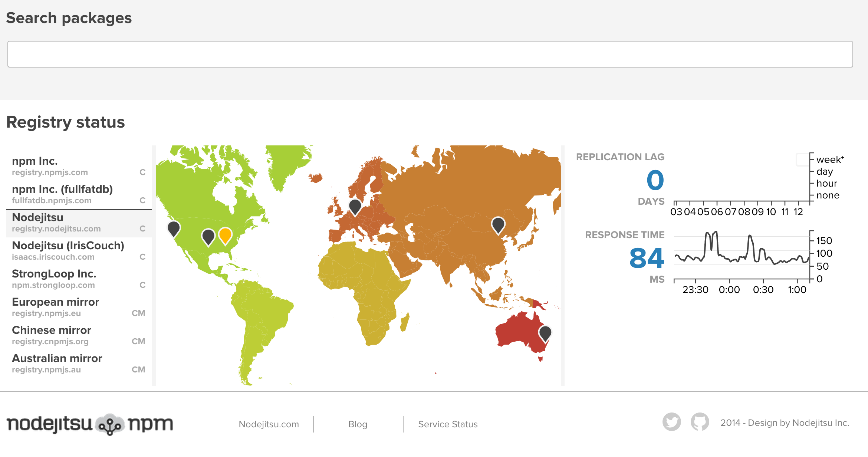Click the week+ label on lag chart
This screenshot has width=868, height=457.
click(830, 160)
